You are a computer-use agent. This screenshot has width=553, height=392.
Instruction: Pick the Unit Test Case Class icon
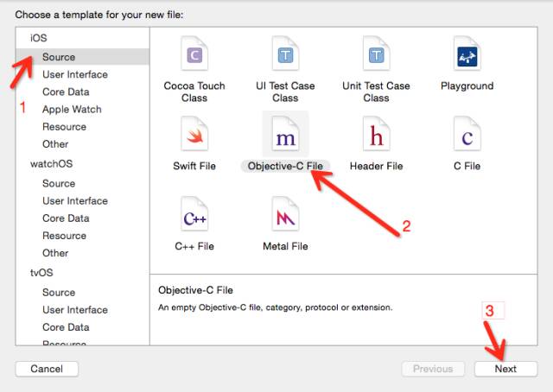[x=377, y=54]
